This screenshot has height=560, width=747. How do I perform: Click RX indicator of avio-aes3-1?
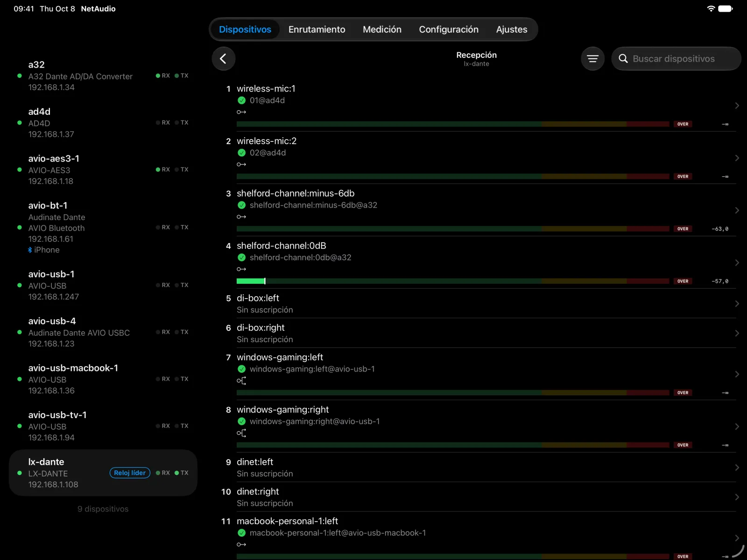163,169
